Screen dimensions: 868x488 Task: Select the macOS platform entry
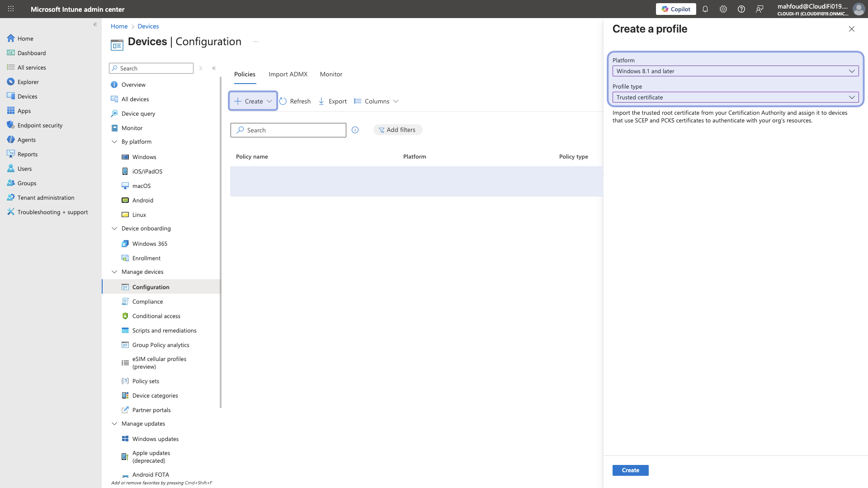point(142,186)
